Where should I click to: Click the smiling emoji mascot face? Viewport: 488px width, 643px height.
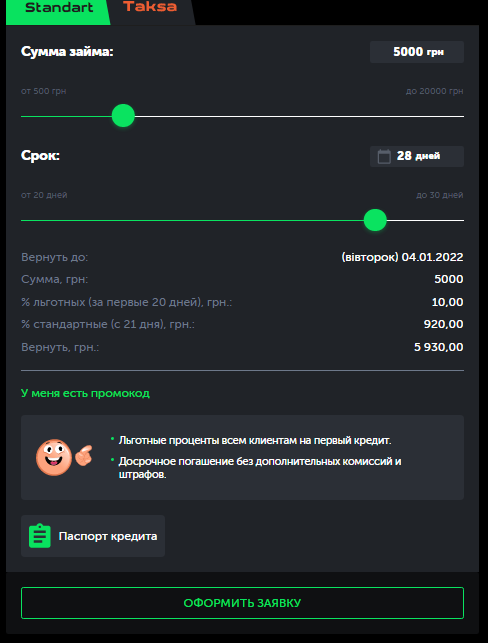[x=54, y=457]
